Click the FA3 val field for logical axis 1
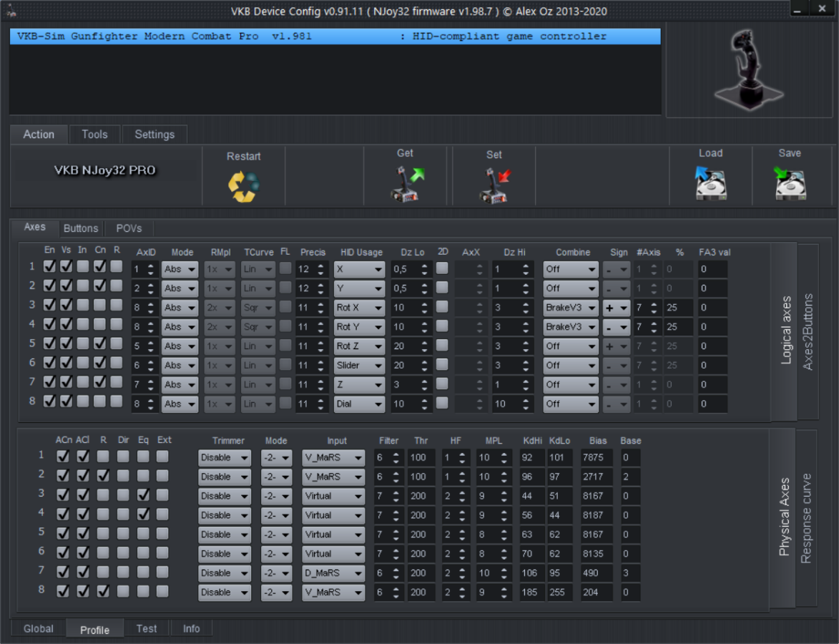 point(712,269)
